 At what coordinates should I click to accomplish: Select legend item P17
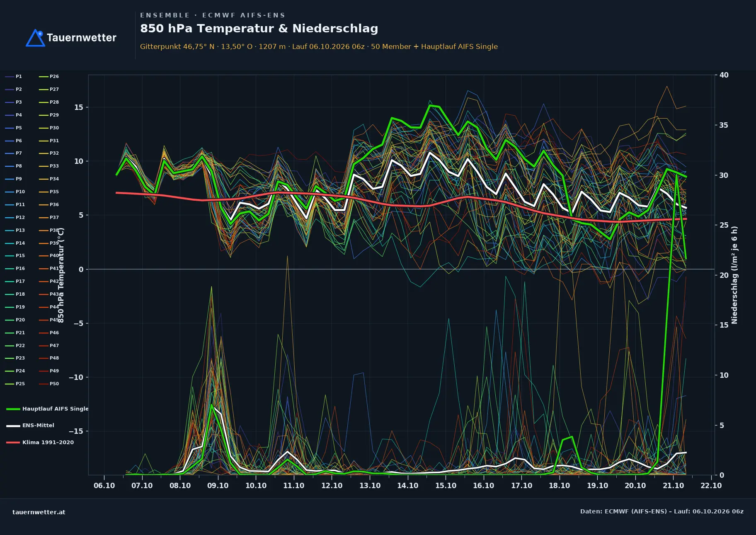[15, 282]
